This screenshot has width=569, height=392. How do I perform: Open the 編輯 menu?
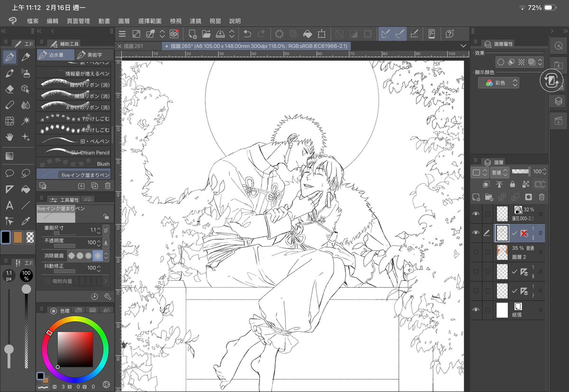pos(53,21)
